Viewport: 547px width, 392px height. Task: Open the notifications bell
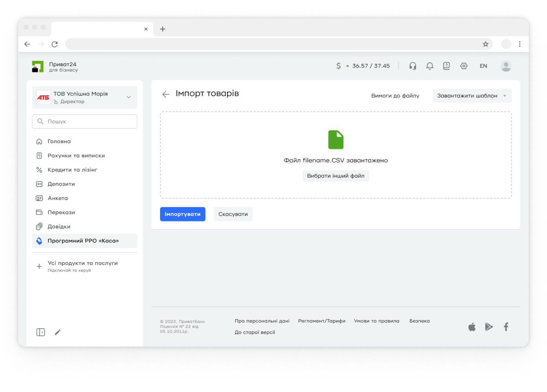(x=429, y=66)
